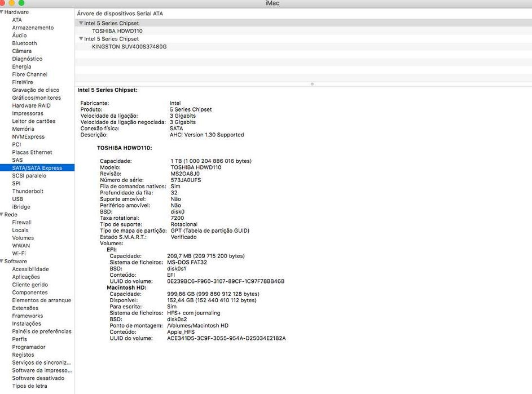Image resolution: width=532 pixels, height=394 pixels.
Task: Open Leitor de cartões entry
Action: click(34, 121)
